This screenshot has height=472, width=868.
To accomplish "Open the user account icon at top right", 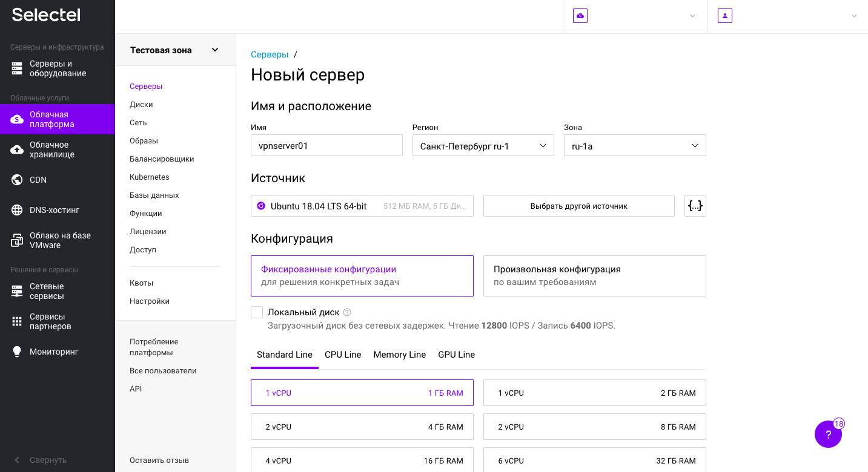I will coord(724,15).
